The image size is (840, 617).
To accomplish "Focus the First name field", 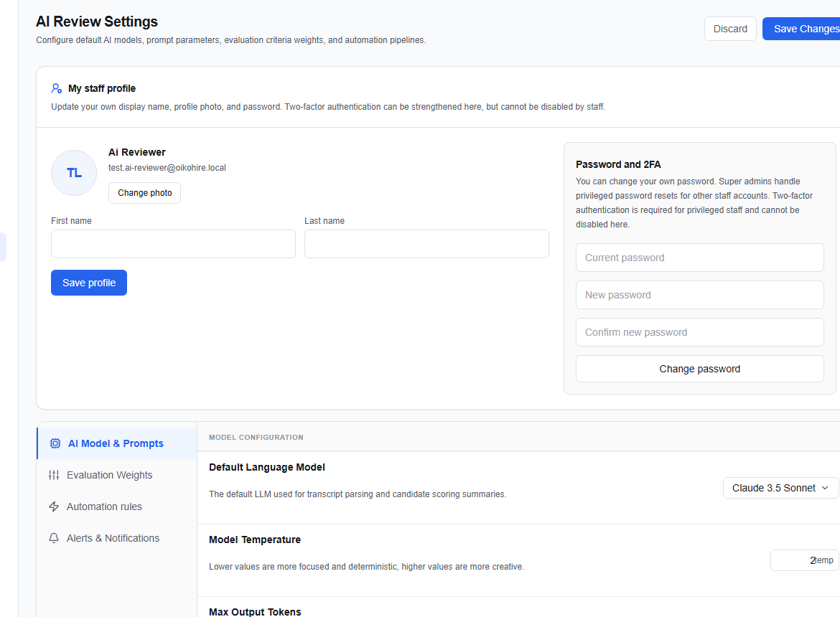I will [x=173, y=244].
